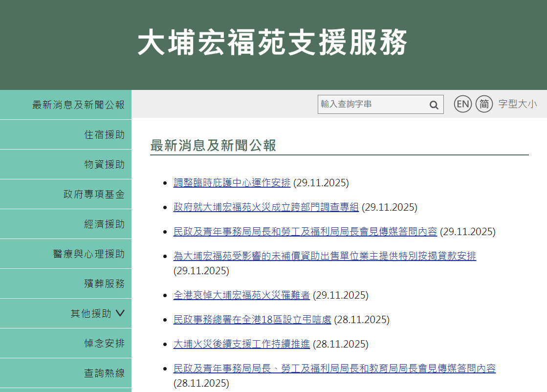Viewport: 547px width, 392px height.
Task: Open the 調整臨時庇護中心運作安排 news link
Action: [232, 183]
